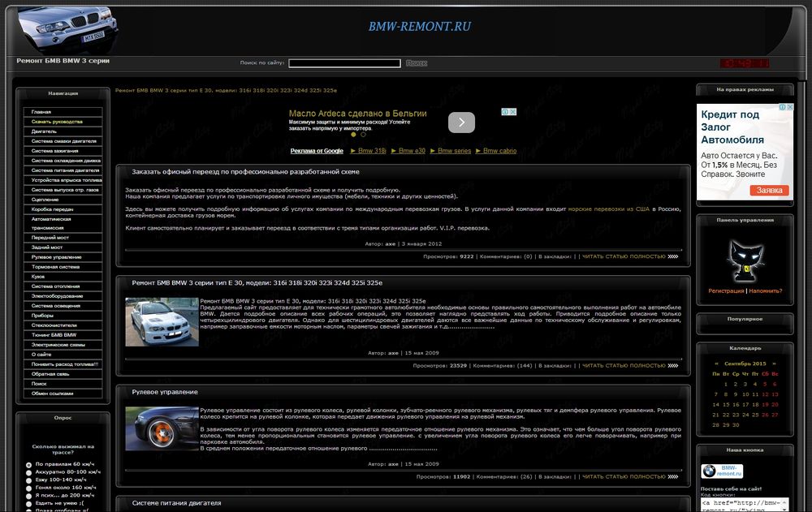The height and width of the screenshot is (512, 812).
Task: Open 'Кузов' navigation item
Action: tap(63, 277)
